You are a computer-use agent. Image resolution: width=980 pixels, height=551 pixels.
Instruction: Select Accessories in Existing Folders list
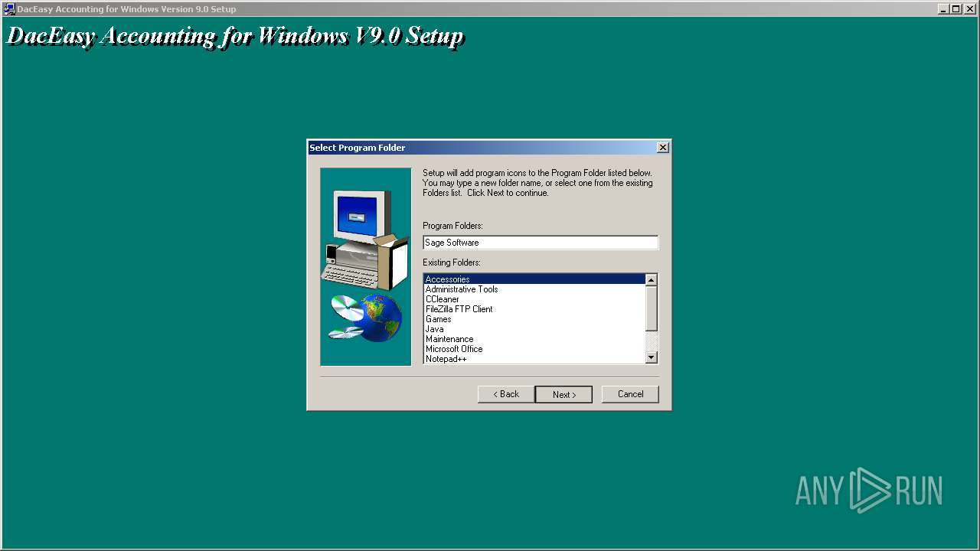pyautogui.click(x=534, y=279)
